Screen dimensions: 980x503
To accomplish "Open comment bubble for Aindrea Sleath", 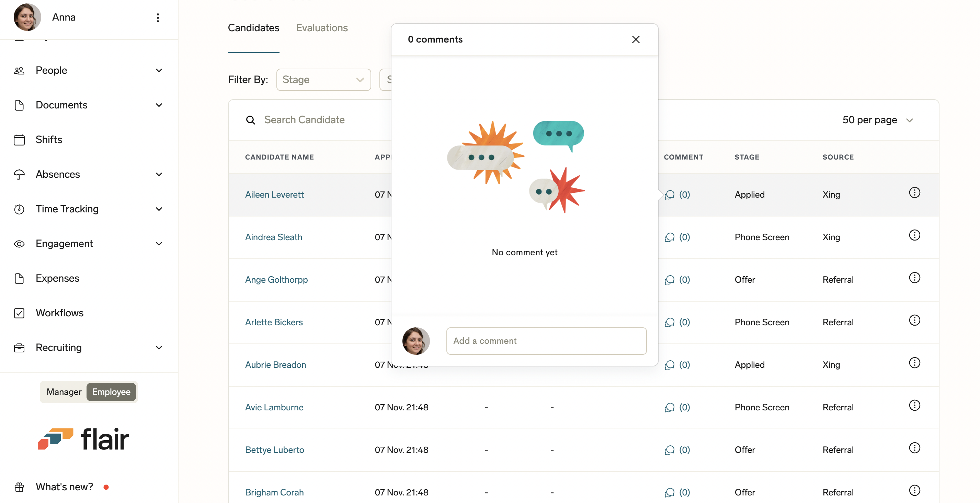I will click(670, 237).
